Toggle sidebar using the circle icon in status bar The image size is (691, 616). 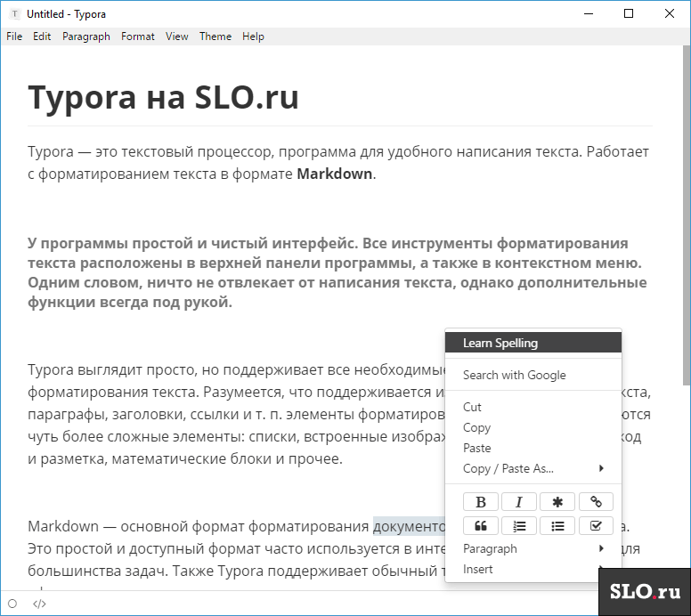[12, 604]
